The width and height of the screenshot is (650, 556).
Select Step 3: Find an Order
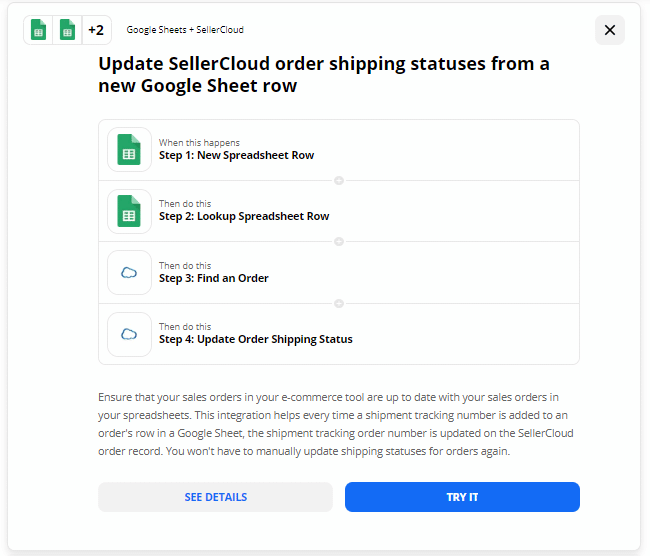pos(339,272)
